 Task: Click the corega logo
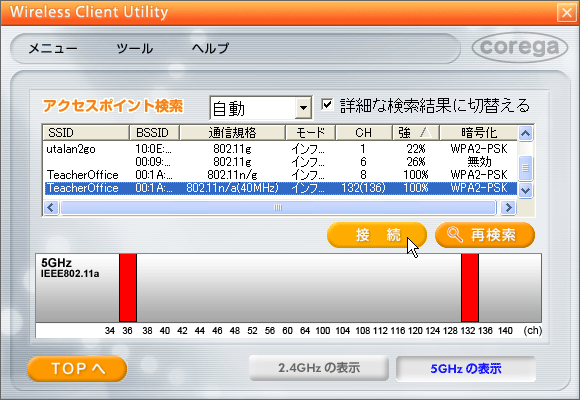point(520,47)
